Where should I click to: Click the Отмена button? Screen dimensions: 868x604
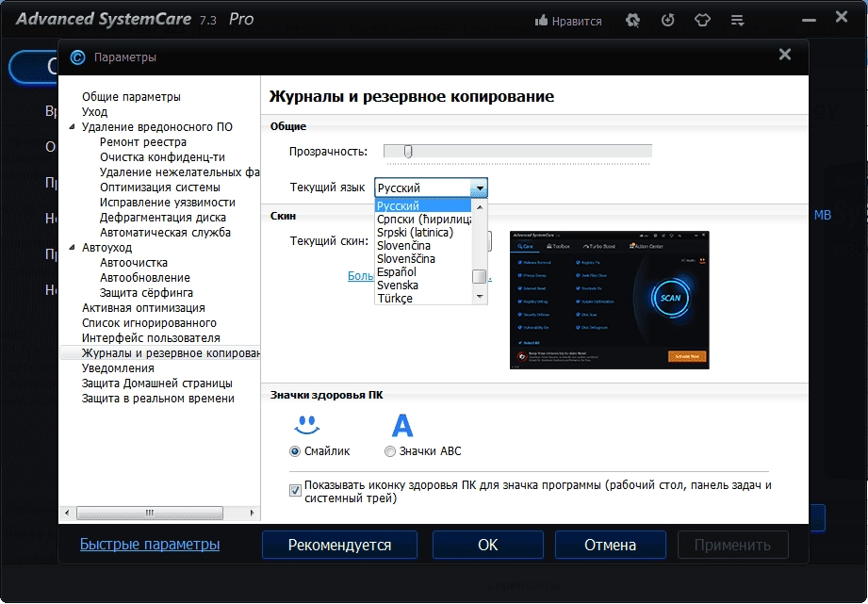[x=610, y=546]
